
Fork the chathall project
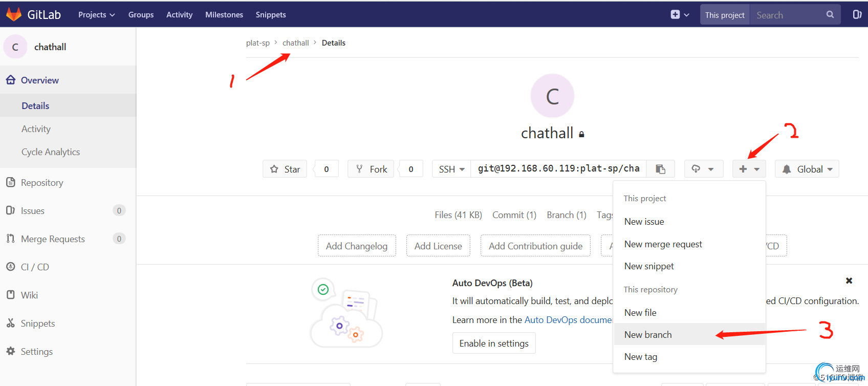point(371,169)
